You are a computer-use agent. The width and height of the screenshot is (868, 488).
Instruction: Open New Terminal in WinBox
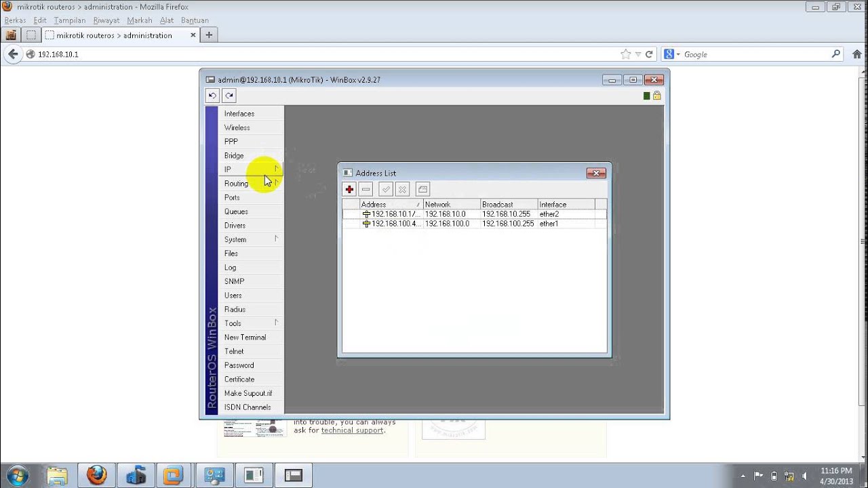(250, 338)
